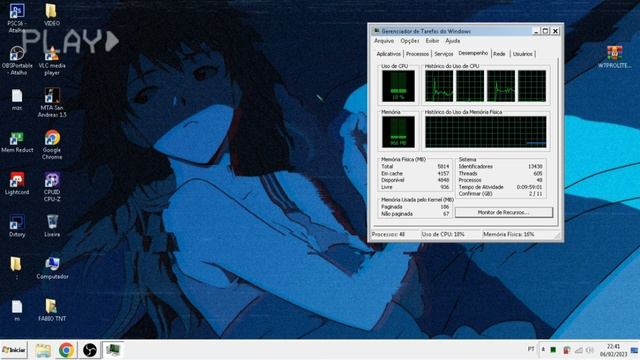Open the CPUID CPU-Z desktop shortcut

point(52,187)
